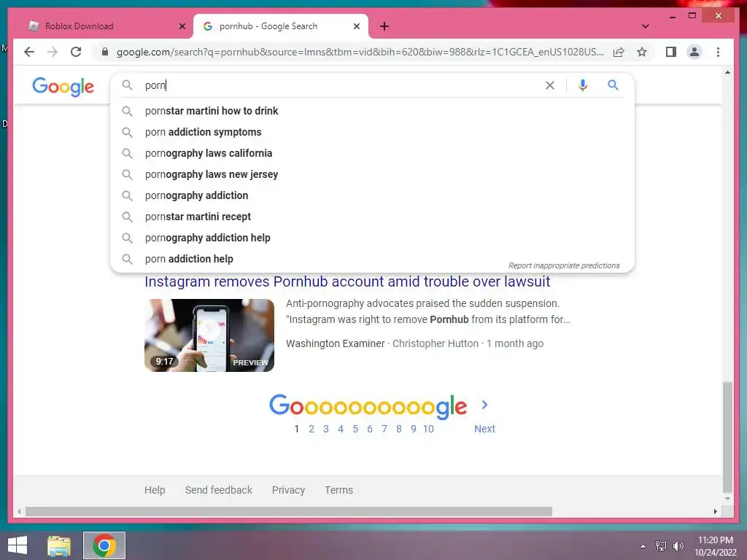
Task: Click the horizontal scrollbar thumb
Action: pyautogui.click(x=289, y=511)
